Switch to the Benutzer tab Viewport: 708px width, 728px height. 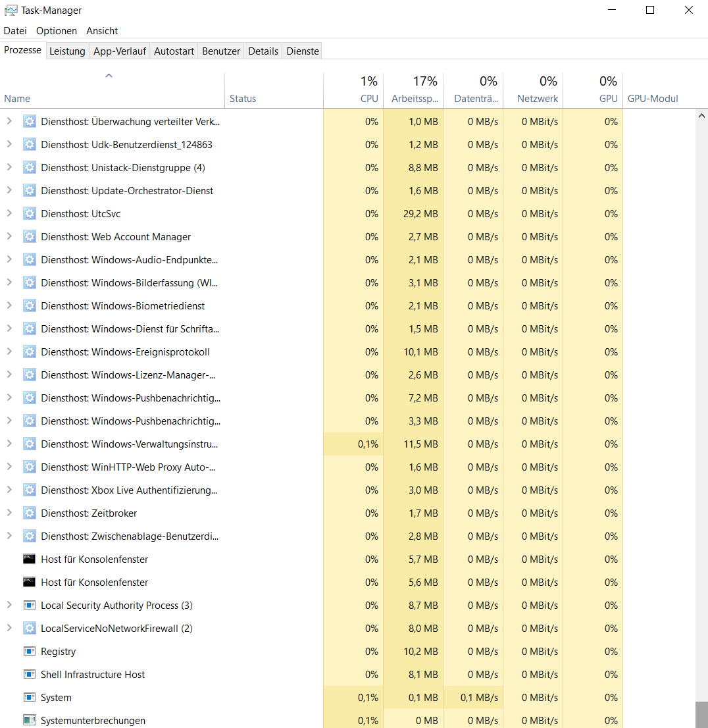tap(221, 51)
